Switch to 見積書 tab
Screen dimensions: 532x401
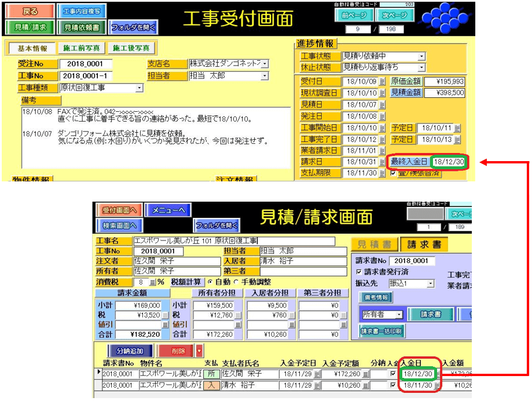374,245
